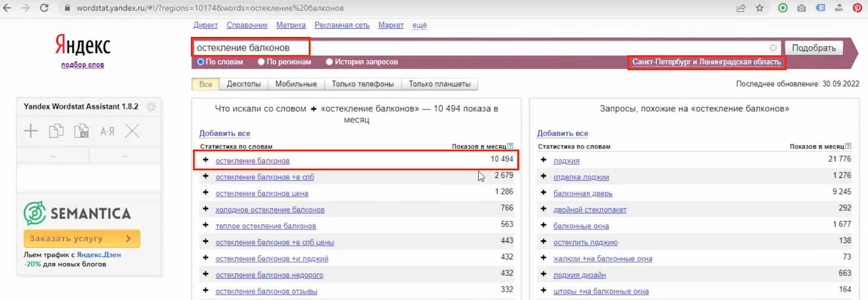Add 'холодное остекление балконов' with its plus
The width and height of the screenshot is (868, 300).
coord(206,209)
